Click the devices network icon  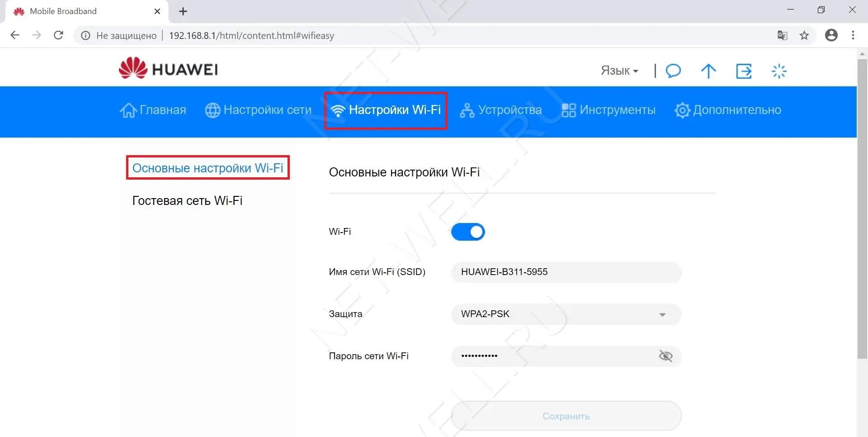(467, 110)
